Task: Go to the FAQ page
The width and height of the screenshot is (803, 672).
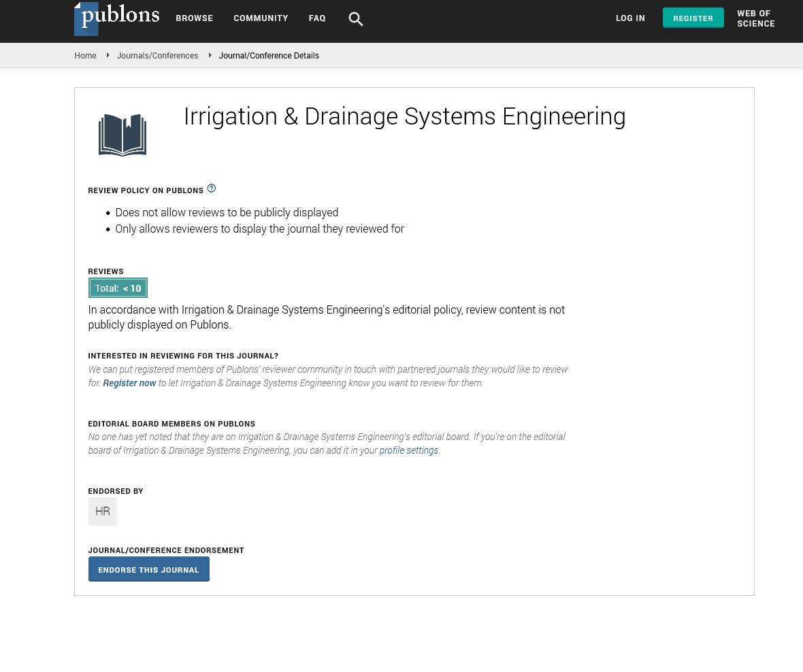Action: coord(317,18)
